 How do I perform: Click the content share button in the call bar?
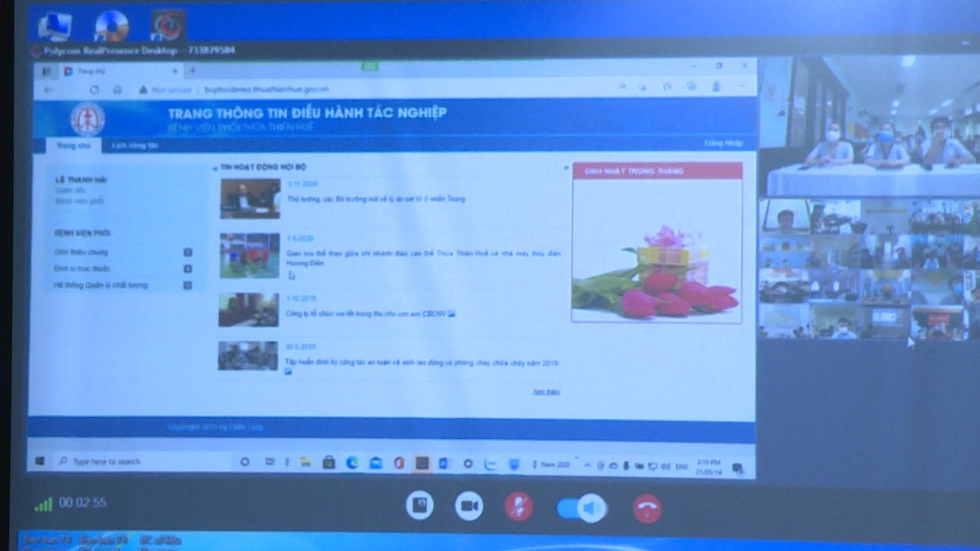pyautogui.click(x=420, y=505)
